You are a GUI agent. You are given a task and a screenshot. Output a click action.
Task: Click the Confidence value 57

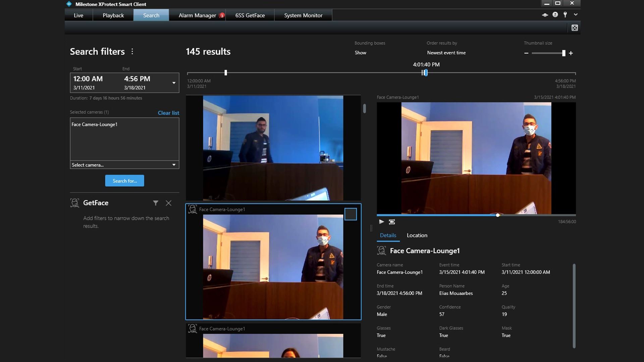(442, 314)
